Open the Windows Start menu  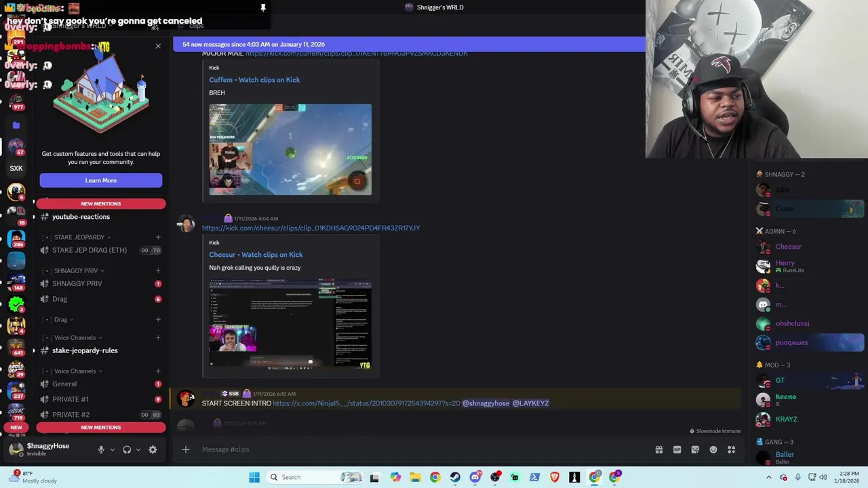pos(254,477)
